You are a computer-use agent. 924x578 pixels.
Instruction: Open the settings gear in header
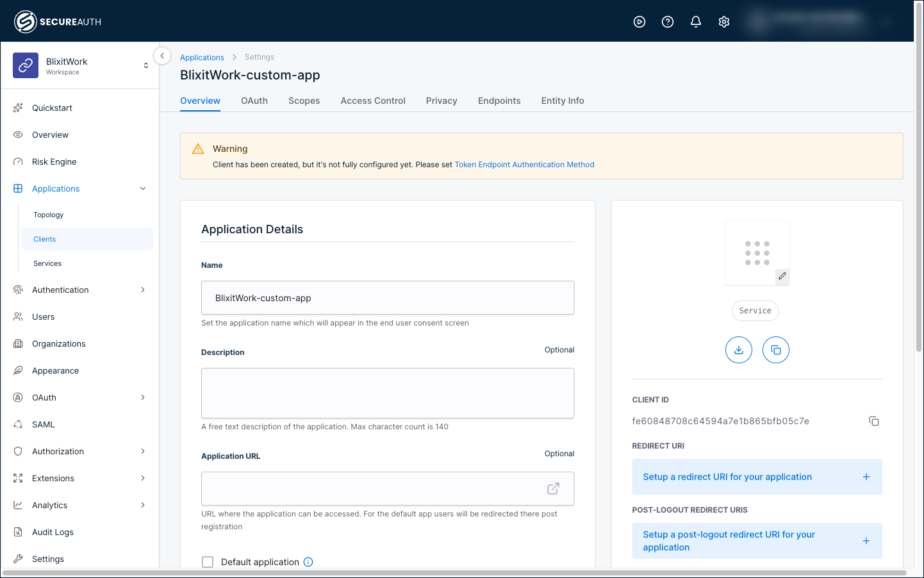coord(724,22)
